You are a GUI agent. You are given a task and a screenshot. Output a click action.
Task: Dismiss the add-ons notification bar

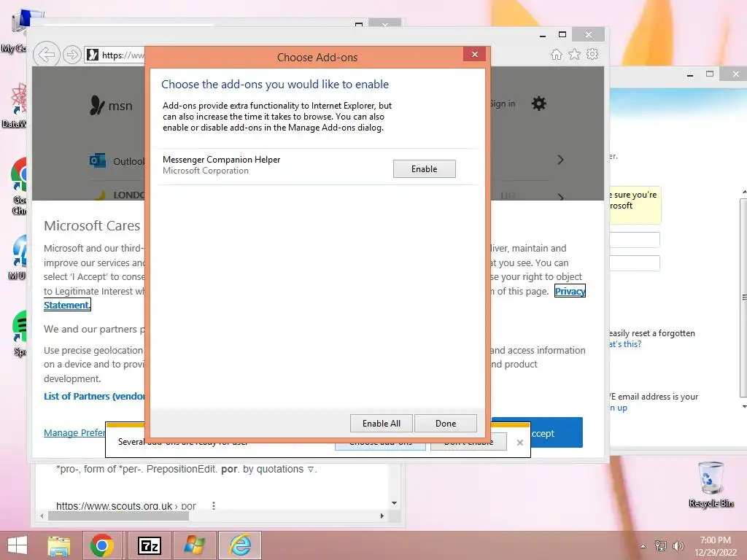(519, 443)
